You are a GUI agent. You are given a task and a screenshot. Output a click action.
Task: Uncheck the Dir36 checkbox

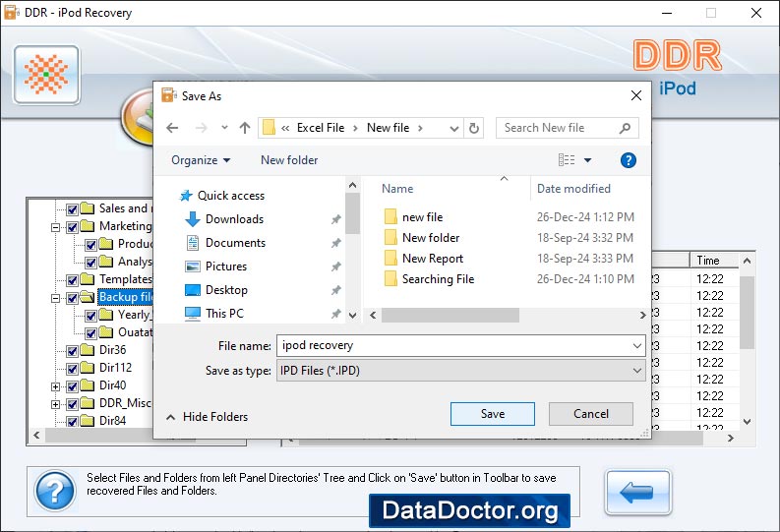point(72,351)
